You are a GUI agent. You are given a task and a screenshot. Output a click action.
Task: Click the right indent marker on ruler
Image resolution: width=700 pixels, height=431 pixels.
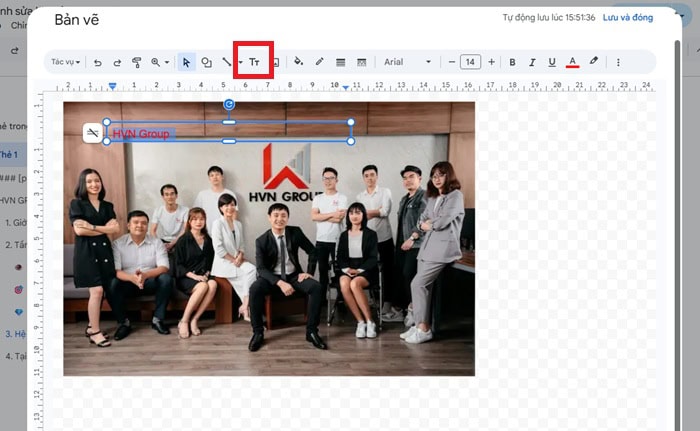[x=346, y=88]
